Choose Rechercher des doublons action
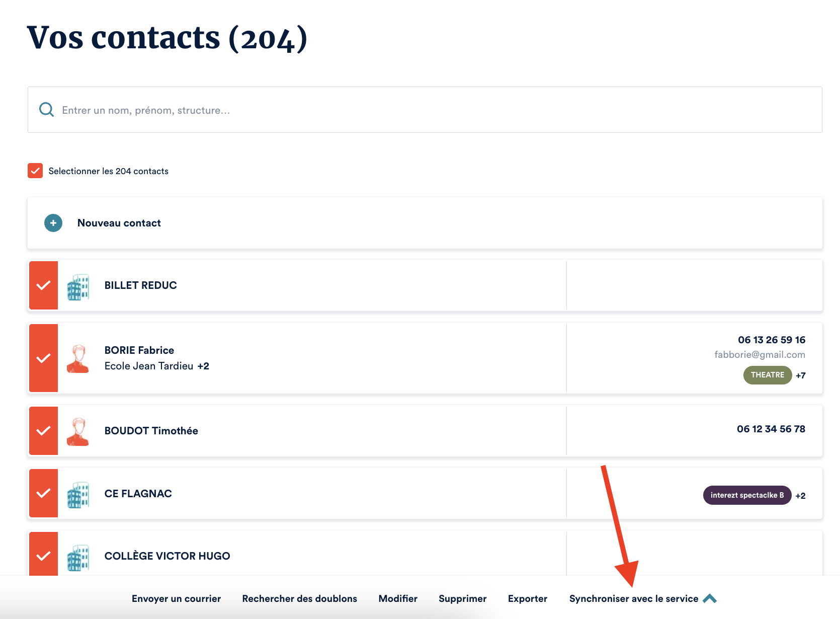This screenshot has height=619, width=840. [x=299, y=598]
